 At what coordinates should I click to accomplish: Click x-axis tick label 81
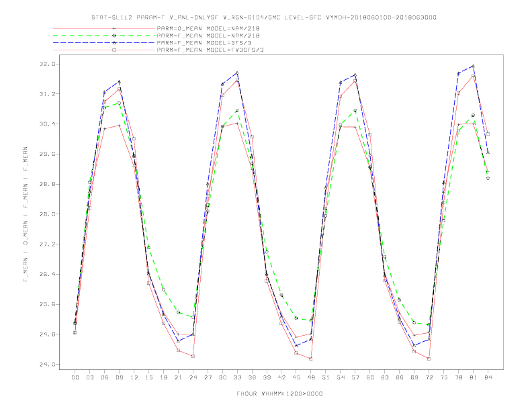(474, 377)
